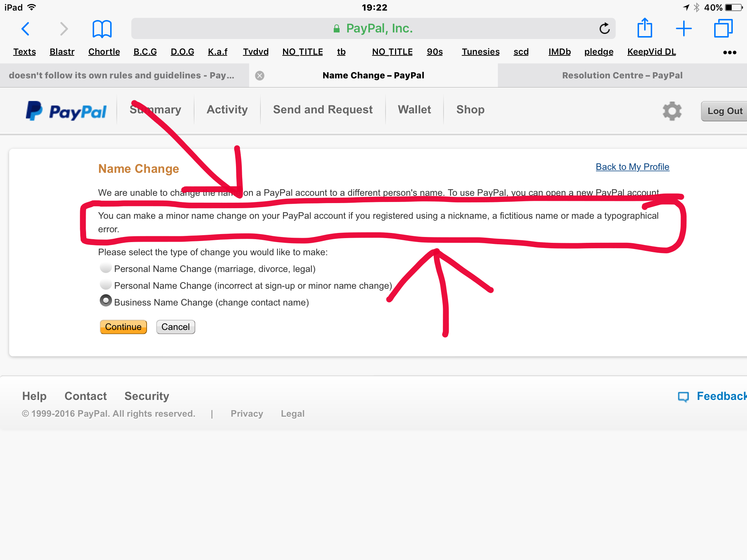Click the Feedback link text
This screenshot has height=560, width=747.
[721, 396]
